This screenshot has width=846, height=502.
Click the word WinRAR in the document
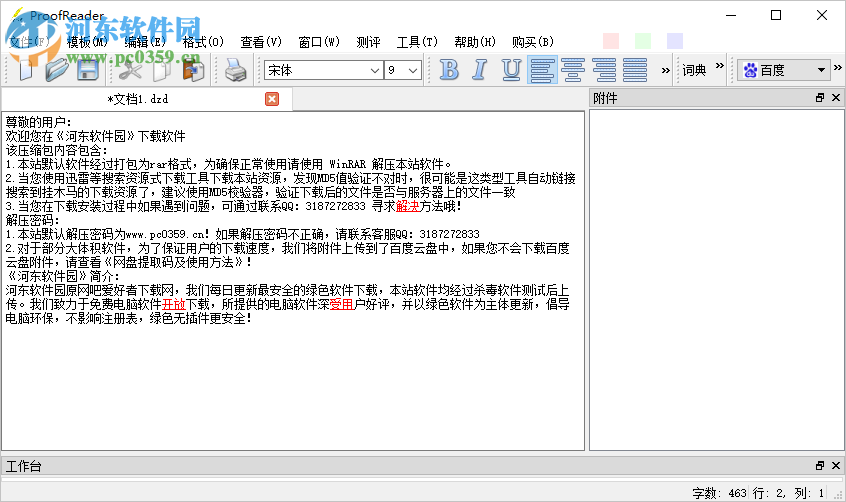(347, 164)
